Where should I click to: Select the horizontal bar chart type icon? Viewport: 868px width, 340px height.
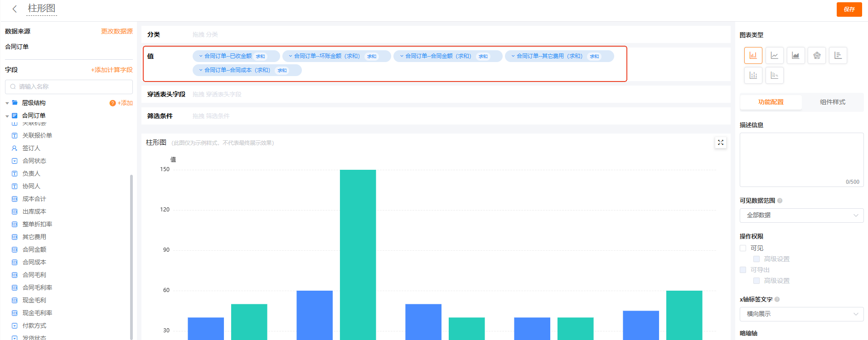point(838,56)
